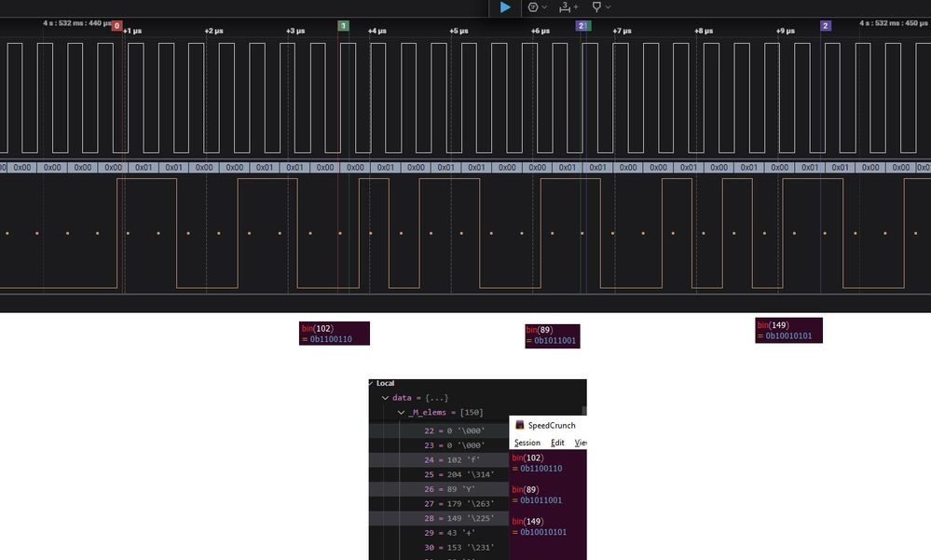The width and height of the screenshot is (931, 560).
Task: Select the data = {...} variable
Action: [420, 398]
